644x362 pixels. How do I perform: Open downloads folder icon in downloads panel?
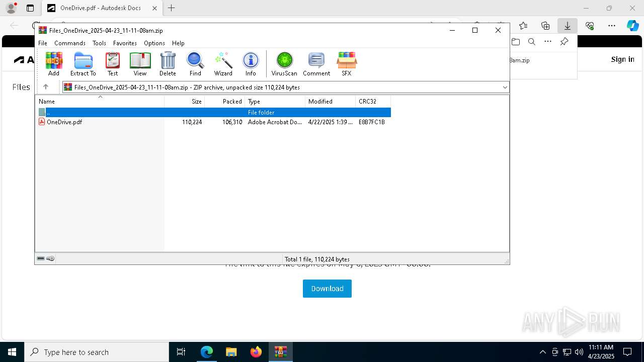[x=516, y=42]
